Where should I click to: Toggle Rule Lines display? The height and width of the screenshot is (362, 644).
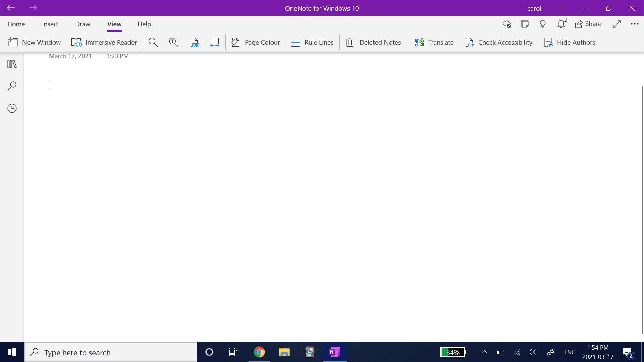313,43
